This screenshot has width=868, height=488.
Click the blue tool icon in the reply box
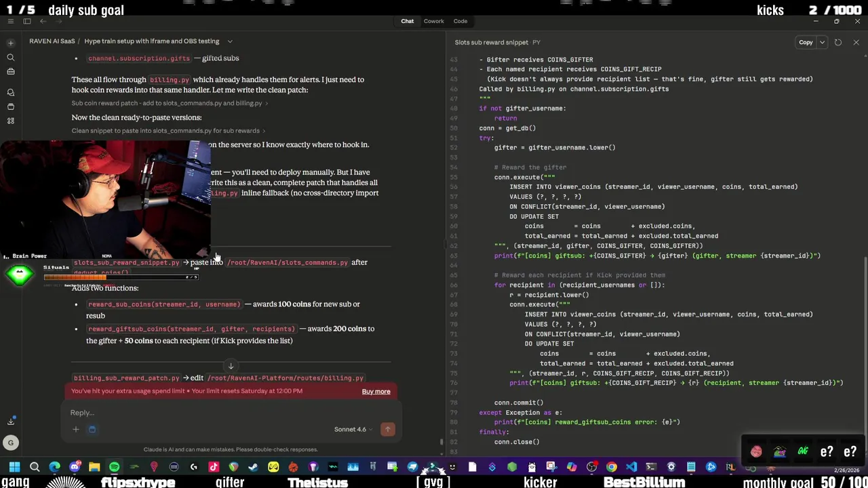coord(92,429)
